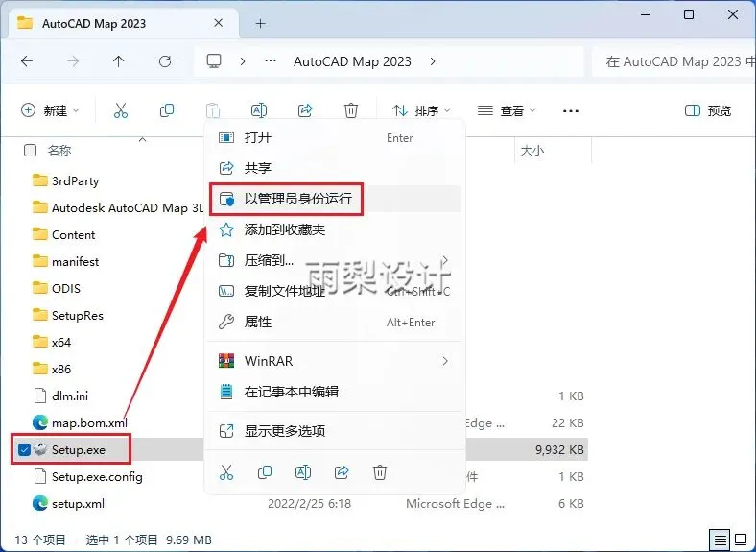Click the search box 在 AutoCAD Map 2023
This screenshot has width=756, height=552.
click(x=675, y=61)
